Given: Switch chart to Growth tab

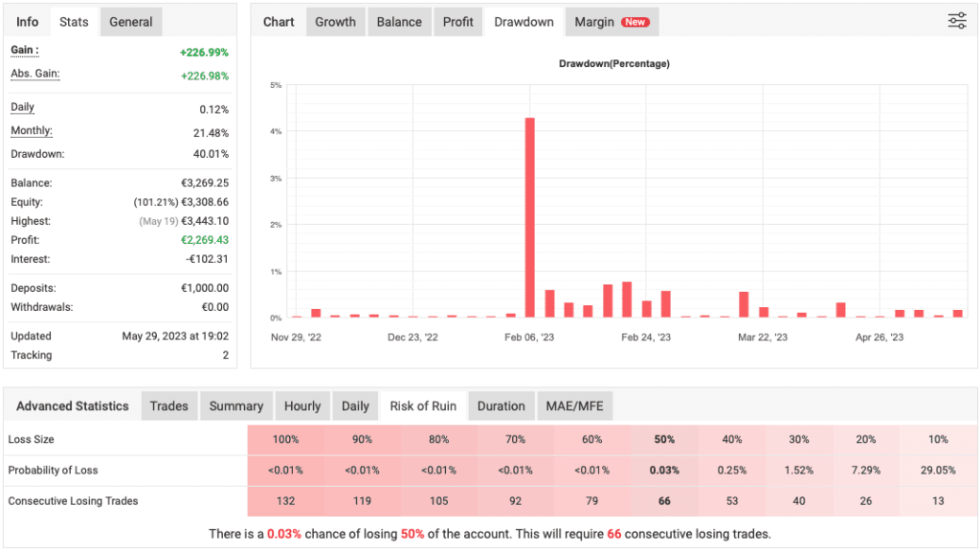Looking at the screenshot, I should pyautogui.click(x=335, y=22).
